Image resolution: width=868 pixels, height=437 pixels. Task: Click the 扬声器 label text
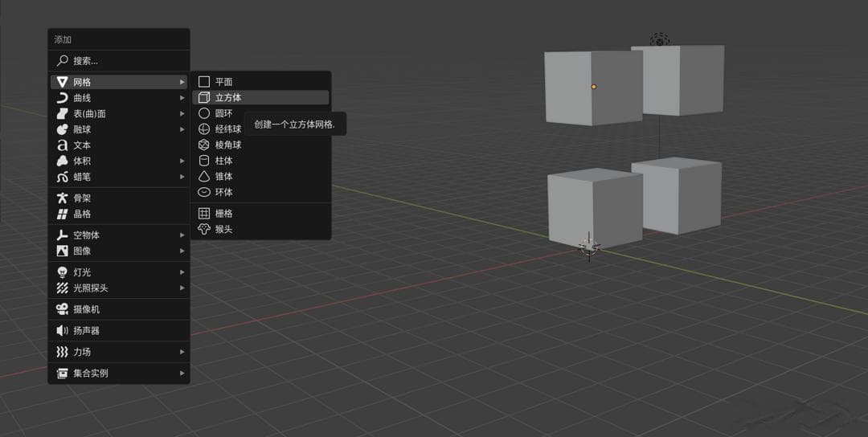pyautogui.click(x=86, y=330)
